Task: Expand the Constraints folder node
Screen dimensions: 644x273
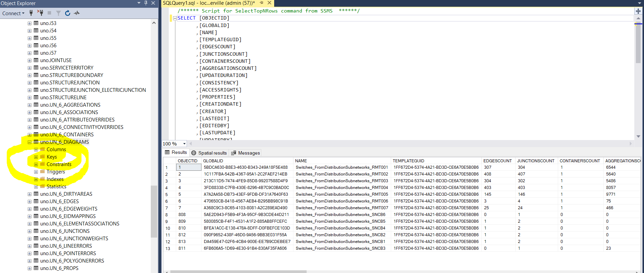Action: click(x=36, y=164)
